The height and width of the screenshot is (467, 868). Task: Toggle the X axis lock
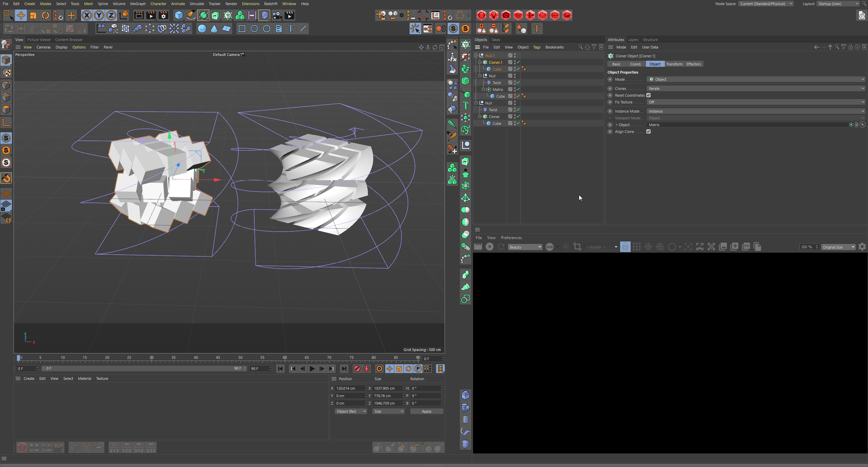click(87, 16)
